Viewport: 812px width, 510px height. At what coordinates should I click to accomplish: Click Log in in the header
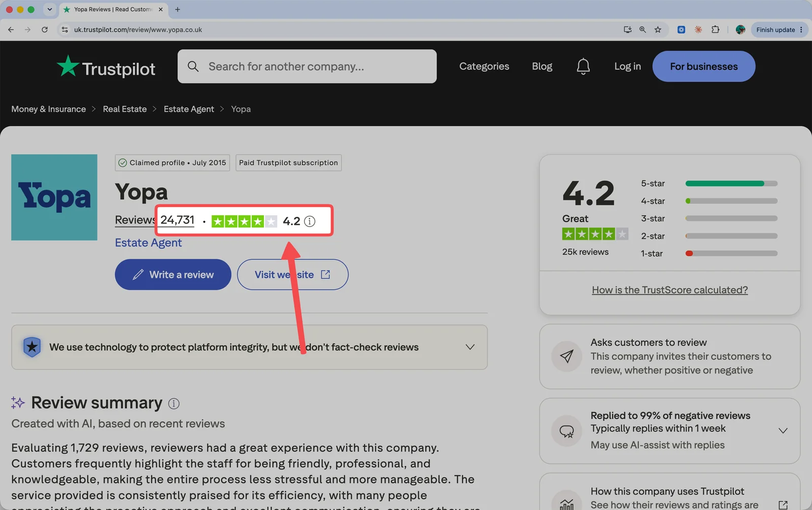click(x=627, y=67)
